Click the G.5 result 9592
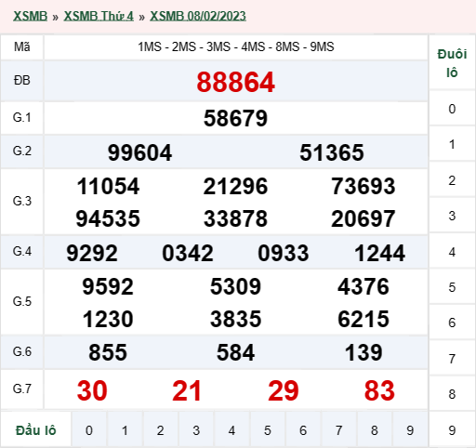The height and width of the screenshot is (448, 476). click(108, 286)
